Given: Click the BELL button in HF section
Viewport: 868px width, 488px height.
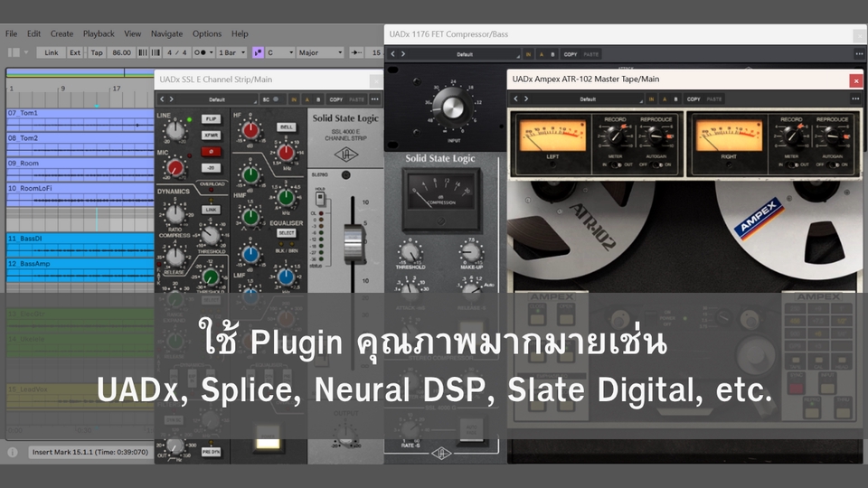Looking at the screenshot, I should [287, 127].
